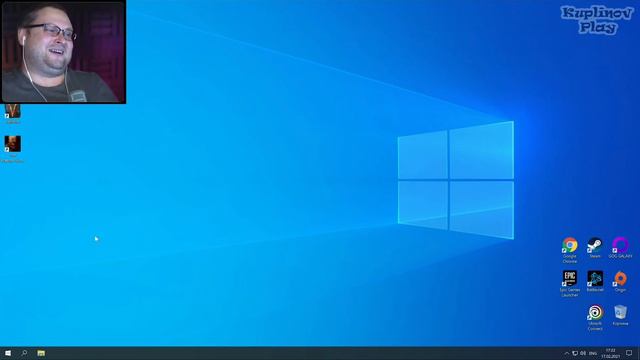Open the volume tray icon
The image size is (640, 360).
pos(583,353)
